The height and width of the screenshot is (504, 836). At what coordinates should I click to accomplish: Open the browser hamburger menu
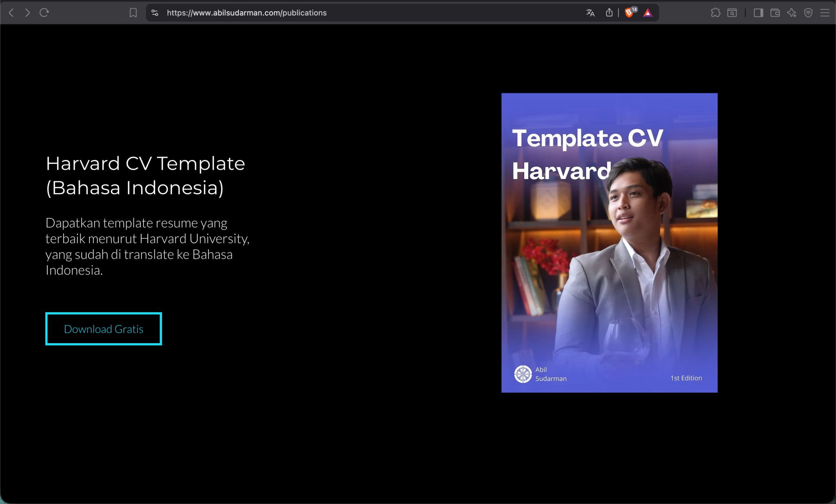pos(825,13)
